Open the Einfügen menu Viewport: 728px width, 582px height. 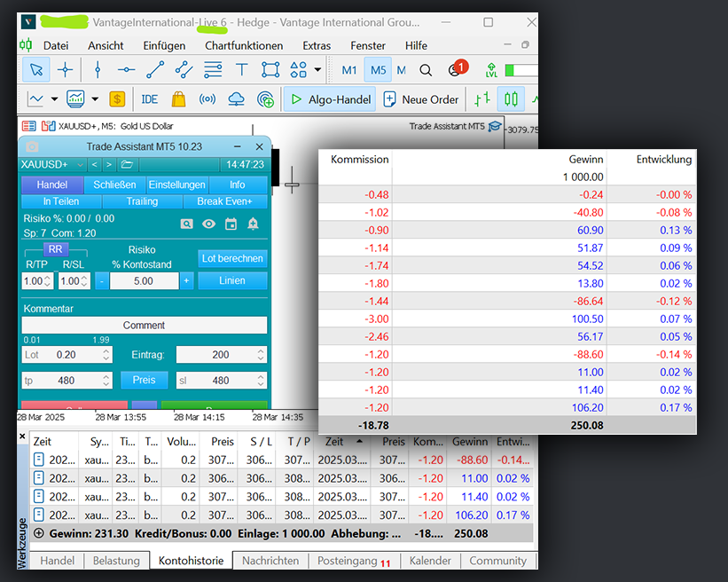164,45
